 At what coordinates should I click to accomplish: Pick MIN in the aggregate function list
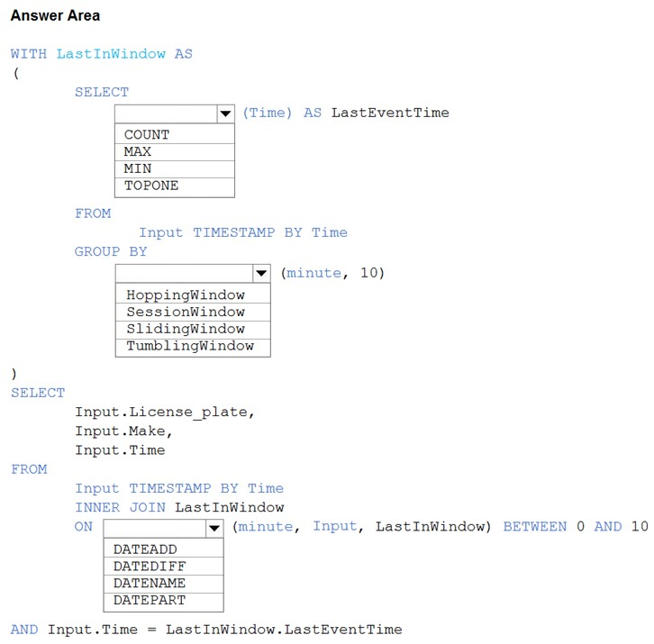[x=175, y=169]
